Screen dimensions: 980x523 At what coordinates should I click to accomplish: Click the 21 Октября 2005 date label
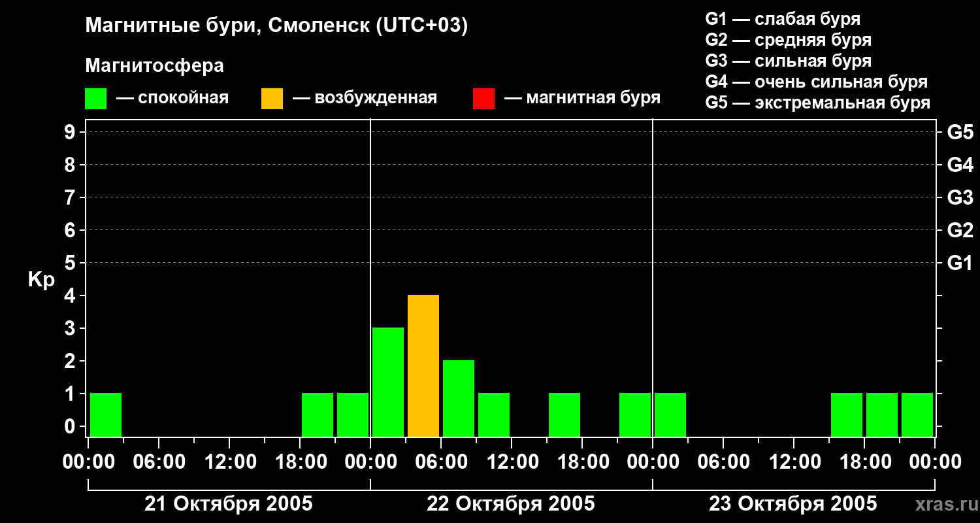click(x=229, y=504)
